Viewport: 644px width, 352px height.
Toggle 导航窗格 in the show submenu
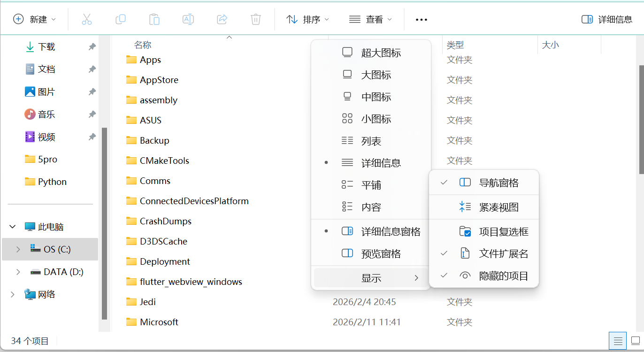click(x=484, y=183)
